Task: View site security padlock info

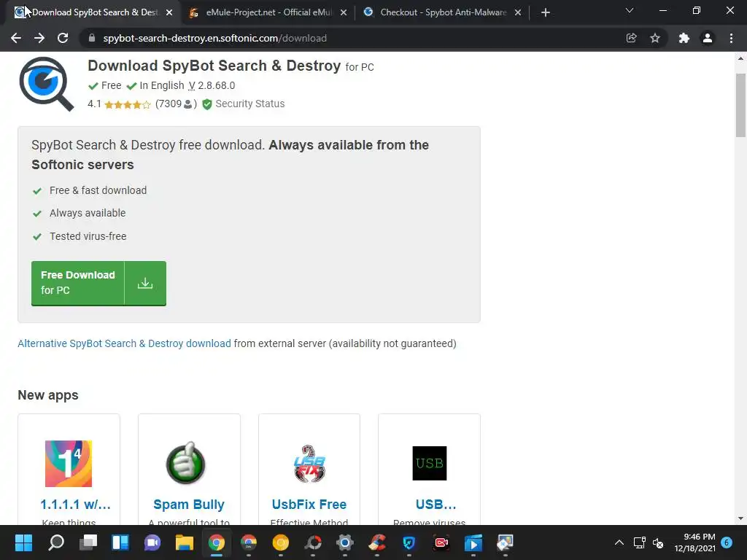Action: click(92, 38)
